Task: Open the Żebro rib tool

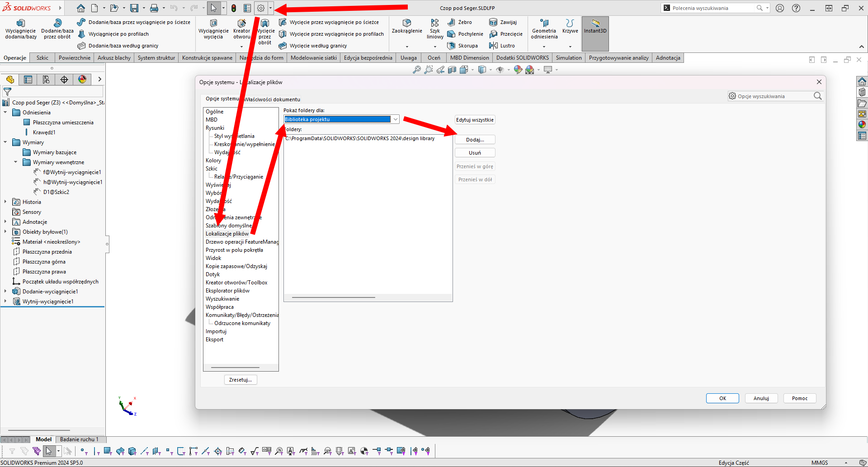Action: tap(460, 22)
